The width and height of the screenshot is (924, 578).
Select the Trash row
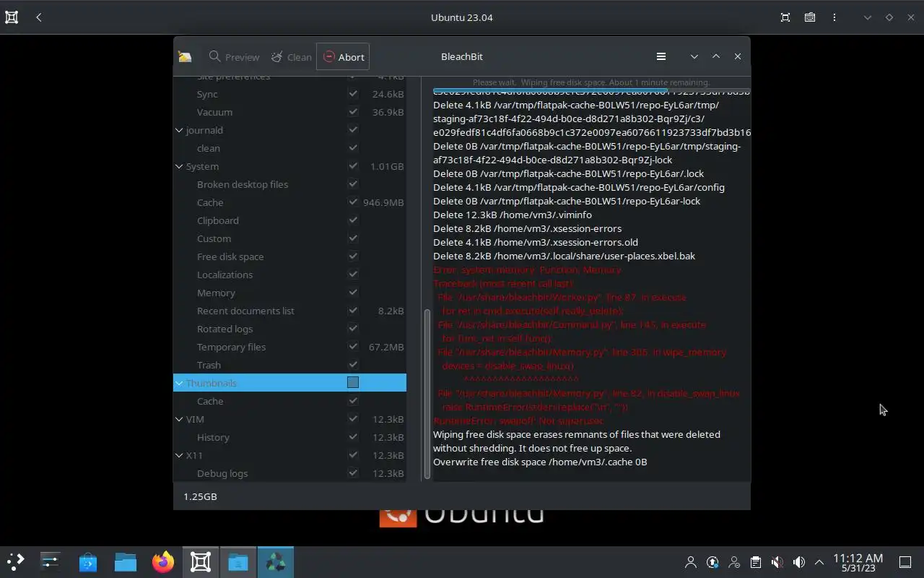[x=289, y=365]
